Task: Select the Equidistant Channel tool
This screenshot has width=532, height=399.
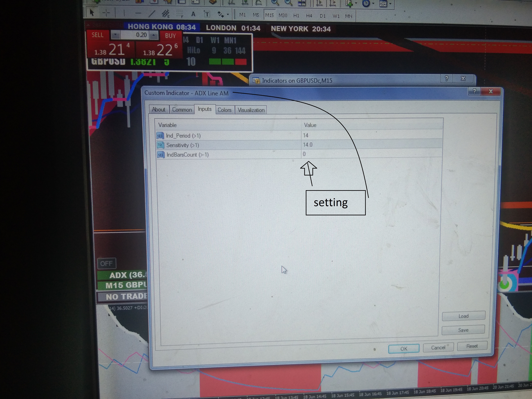Action: click(x=165, y=14)
